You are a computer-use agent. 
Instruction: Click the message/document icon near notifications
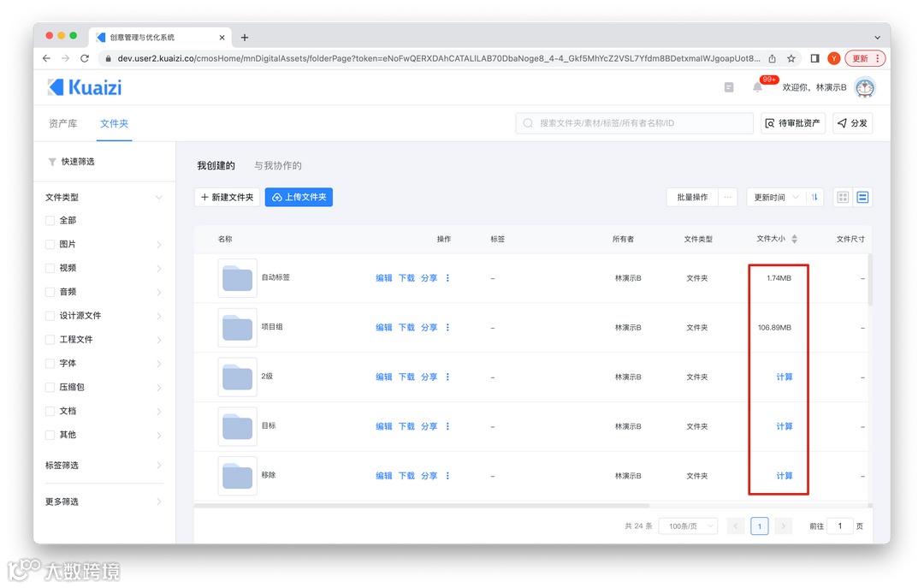point(729,88)
